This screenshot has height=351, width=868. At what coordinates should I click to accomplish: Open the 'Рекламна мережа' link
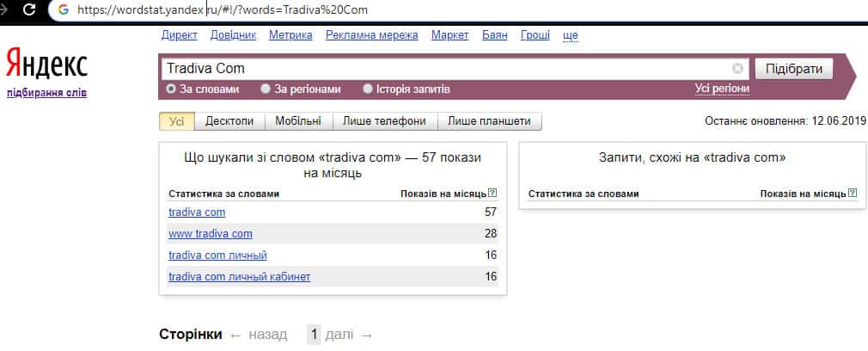pos(372,35)
